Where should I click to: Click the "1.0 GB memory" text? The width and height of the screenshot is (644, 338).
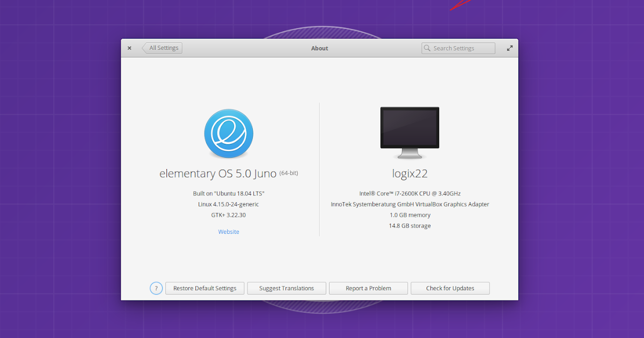(410, 215)
